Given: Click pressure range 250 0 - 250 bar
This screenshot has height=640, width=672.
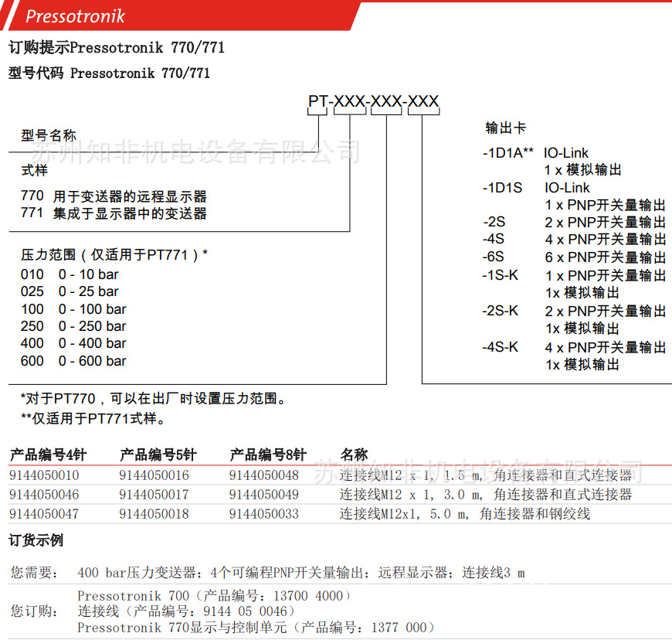Looking at the screenshot, I should point(73,326).
